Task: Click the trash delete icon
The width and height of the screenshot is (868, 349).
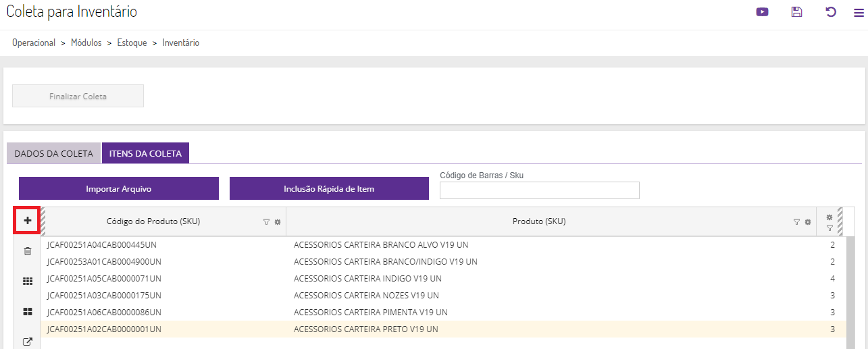Action: (28, 251)
